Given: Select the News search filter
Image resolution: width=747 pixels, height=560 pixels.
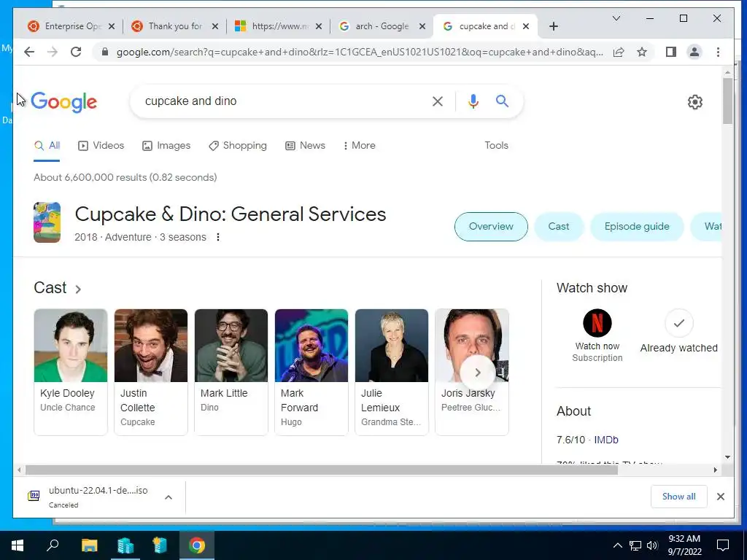Looking at the screenshot, I should 306,146.
